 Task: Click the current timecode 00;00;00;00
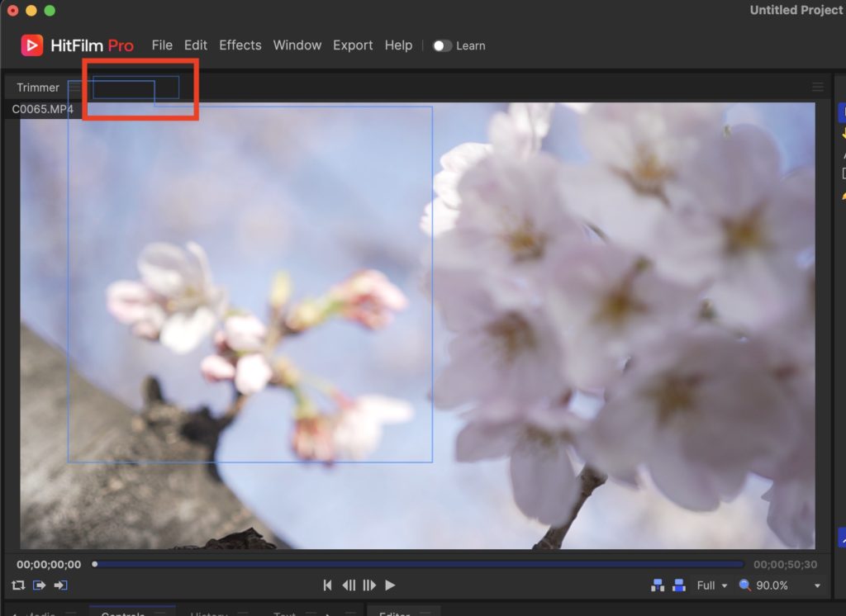tap(49, 565)
